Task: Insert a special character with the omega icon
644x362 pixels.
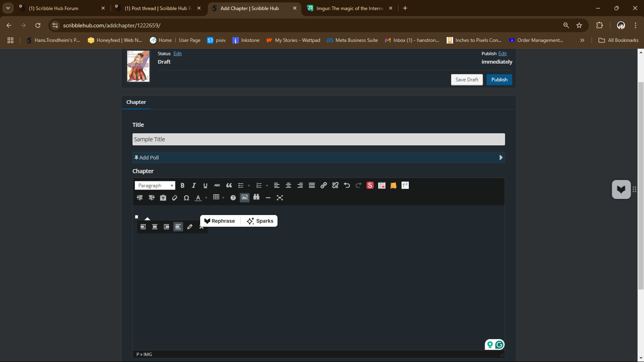Action: pos(186,198)
